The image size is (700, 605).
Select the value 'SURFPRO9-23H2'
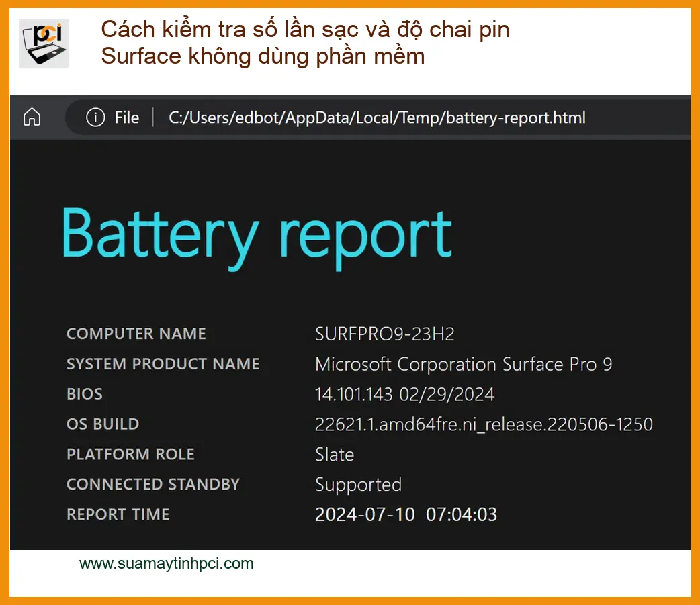[x=385, y=334]
